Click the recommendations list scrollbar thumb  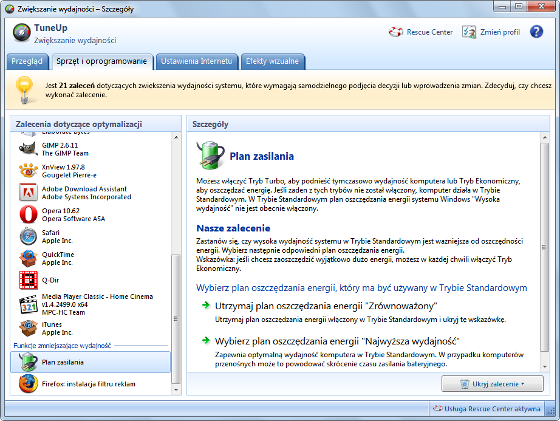[176, 319]
